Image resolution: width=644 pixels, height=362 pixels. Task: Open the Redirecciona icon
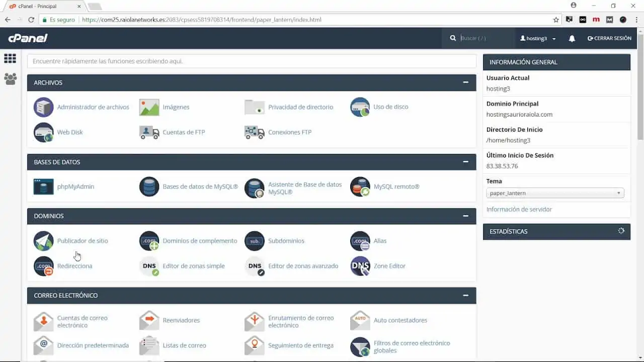click(x=43, y=266)
